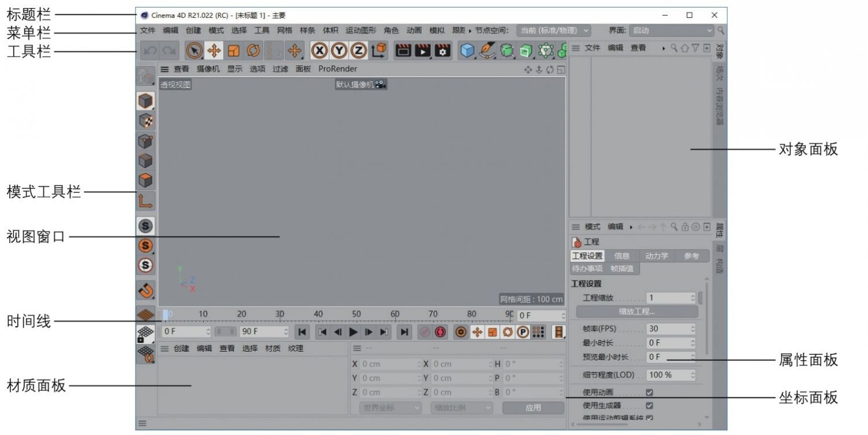Open the 缩放比例 dropdown
The height and width of the screenshot is (435, 868).
(x=462, y=408)
